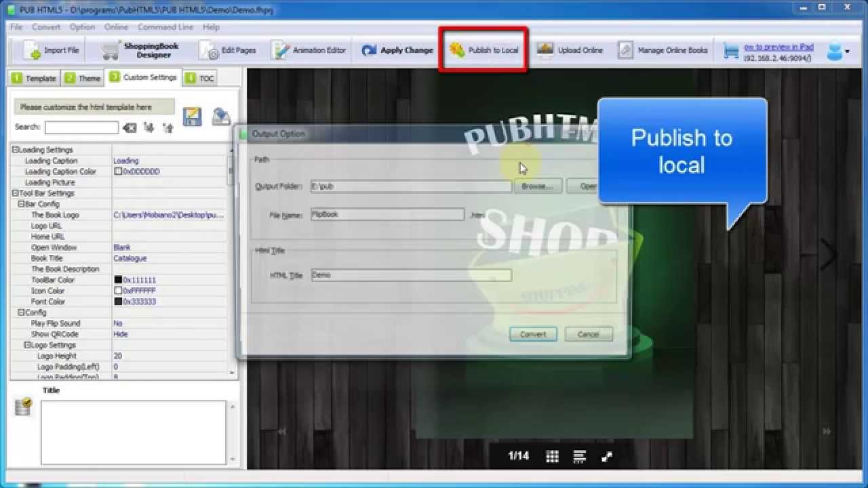Select The Book Description row
Viewport: 868px width, 488px height.
pos(119,269)
